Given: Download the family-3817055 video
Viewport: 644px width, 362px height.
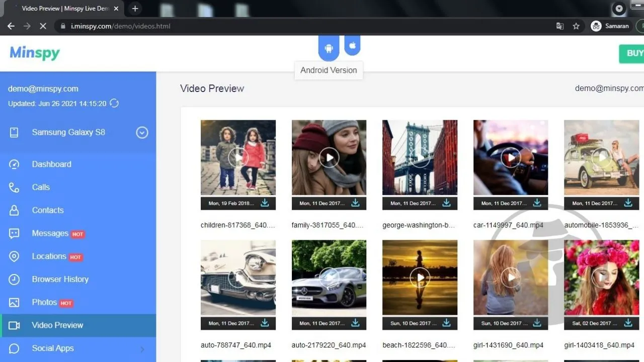Looking at the screenshot, I should point(355,203).
